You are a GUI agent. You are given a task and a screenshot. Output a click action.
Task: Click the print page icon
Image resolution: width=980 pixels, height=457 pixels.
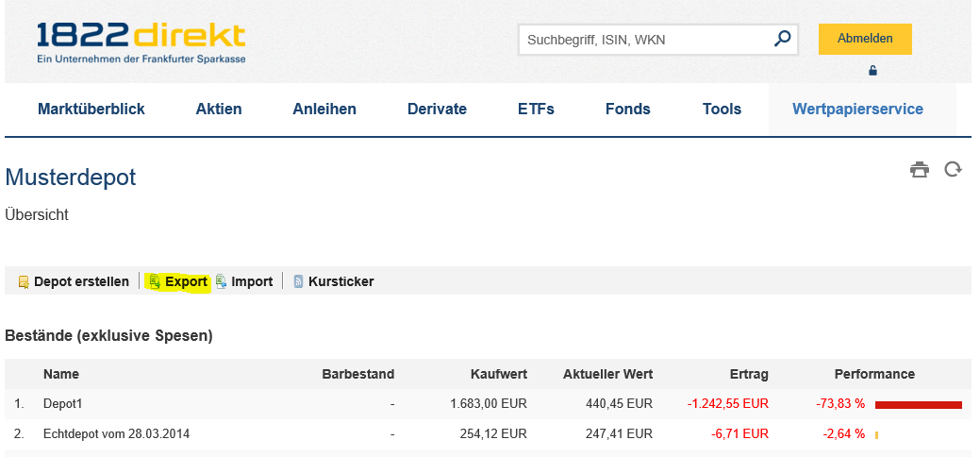920,170
